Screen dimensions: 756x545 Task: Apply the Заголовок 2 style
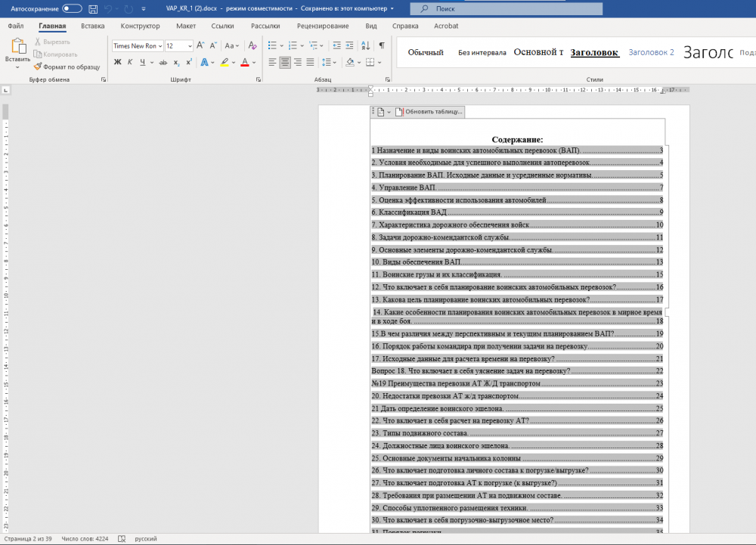tap(651, 52)
